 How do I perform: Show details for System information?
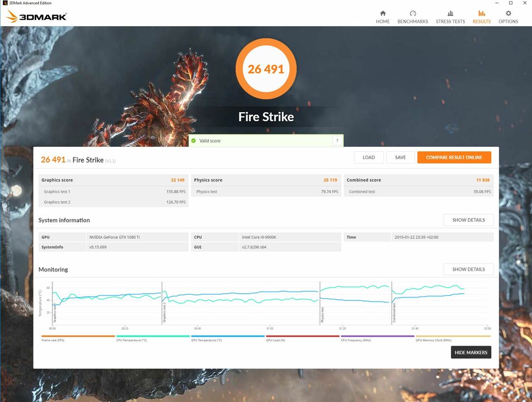click(468, 220)
